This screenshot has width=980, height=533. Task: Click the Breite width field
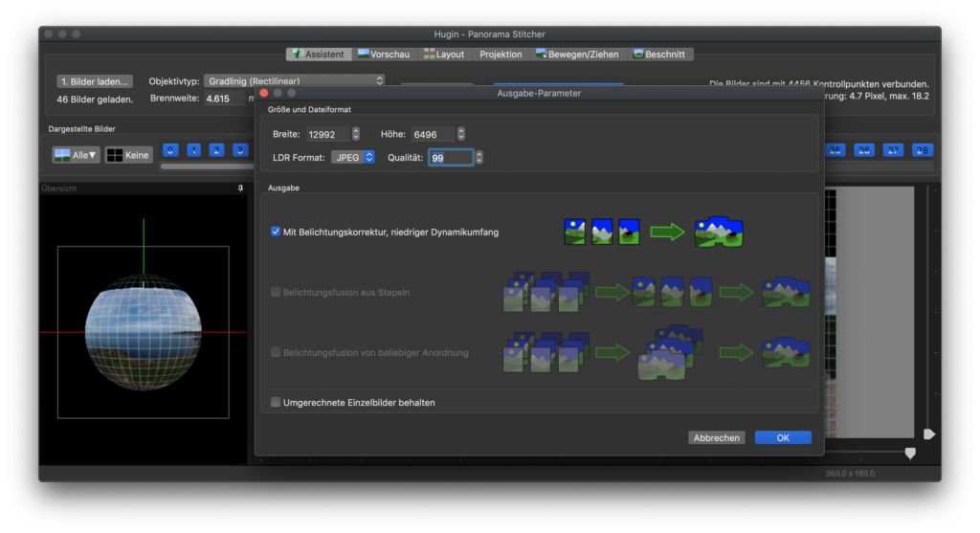coord(328,134)
